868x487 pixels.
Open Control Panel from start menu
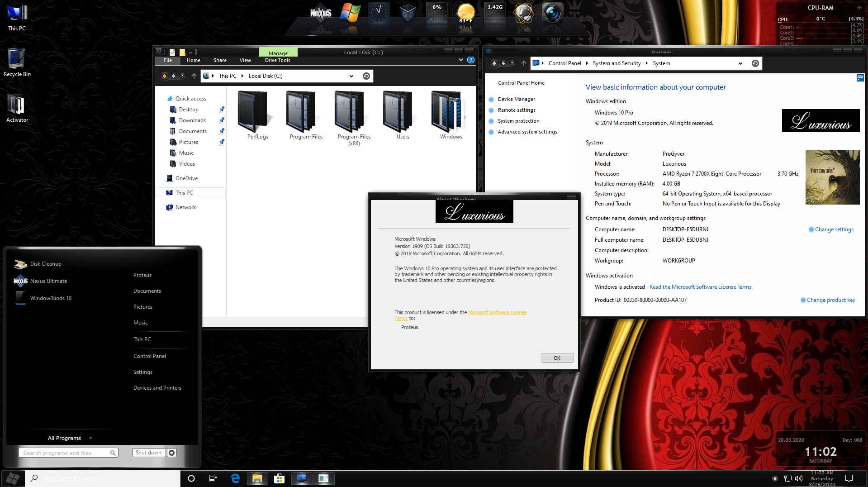coord(150,356)
